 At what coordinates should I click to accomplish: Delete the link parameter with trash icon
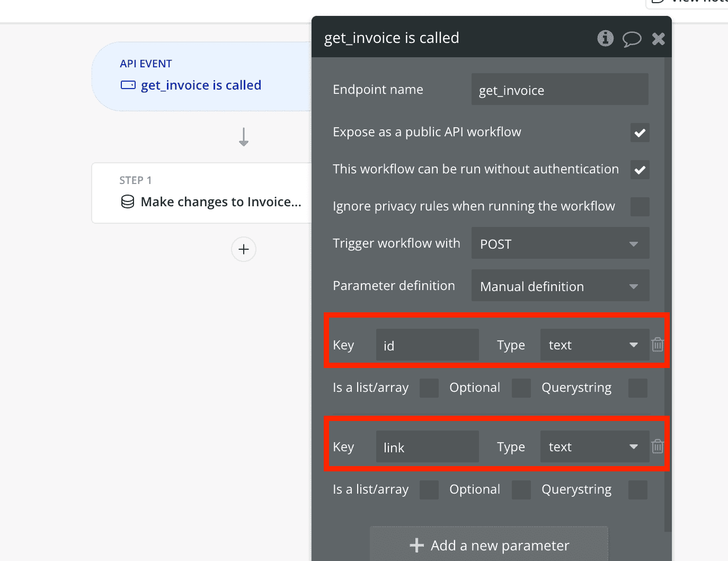click(658, 446)
